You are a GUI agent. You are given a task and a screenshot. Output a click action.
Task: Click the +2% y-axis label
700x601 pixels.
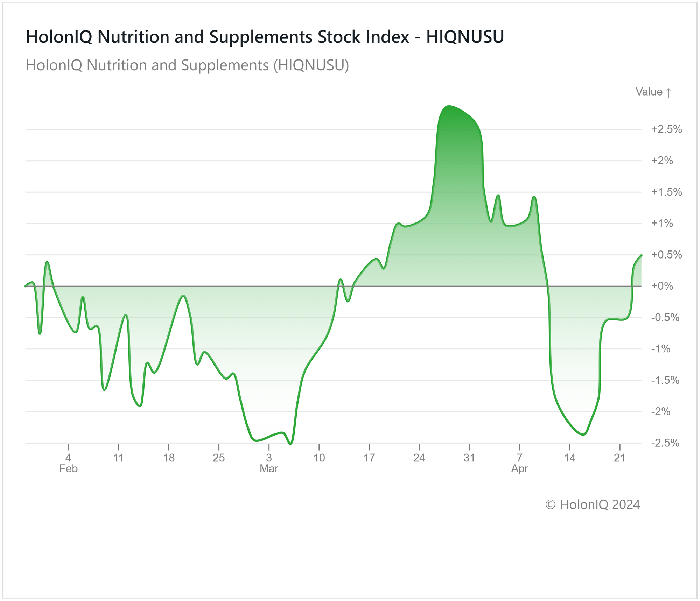[662, 161]
